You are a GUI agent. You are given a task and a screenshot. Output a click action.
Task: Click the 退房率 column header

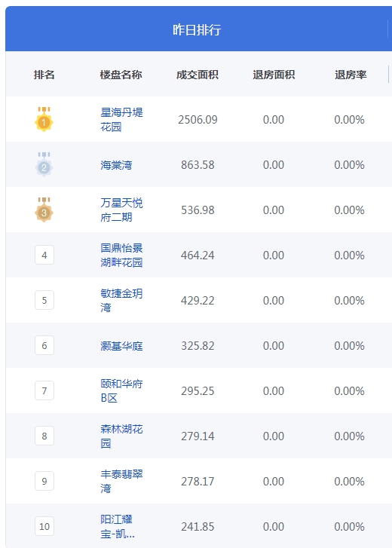click(351, 75)
